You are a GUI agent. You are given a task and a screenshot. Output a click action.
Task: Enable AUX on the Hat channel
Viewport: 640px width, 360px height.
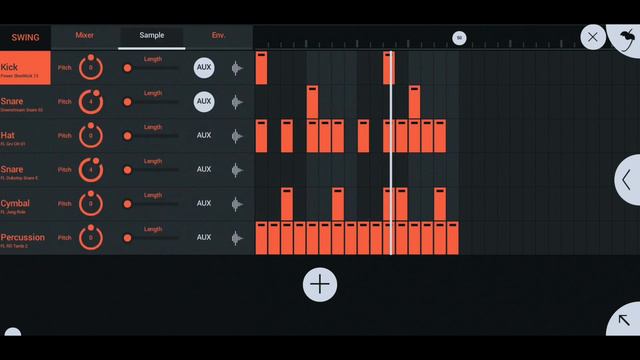click(204, 135)
